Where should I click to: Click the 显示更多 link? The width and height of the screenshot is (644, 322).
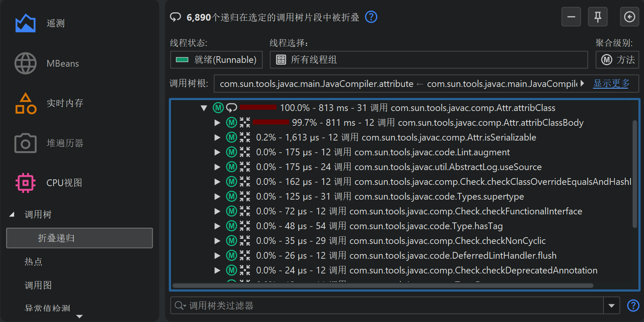[x=611, y=84]
